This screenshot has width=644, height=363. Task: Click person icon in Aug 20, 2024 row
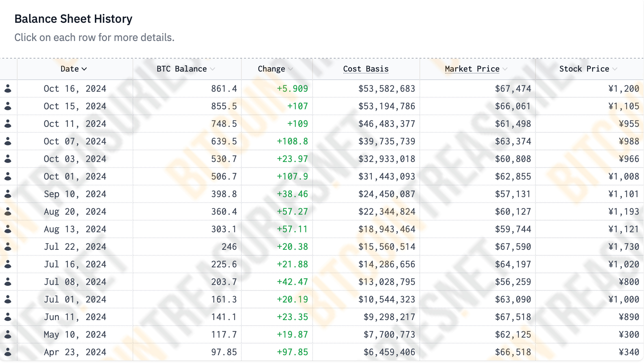[8, 211]
